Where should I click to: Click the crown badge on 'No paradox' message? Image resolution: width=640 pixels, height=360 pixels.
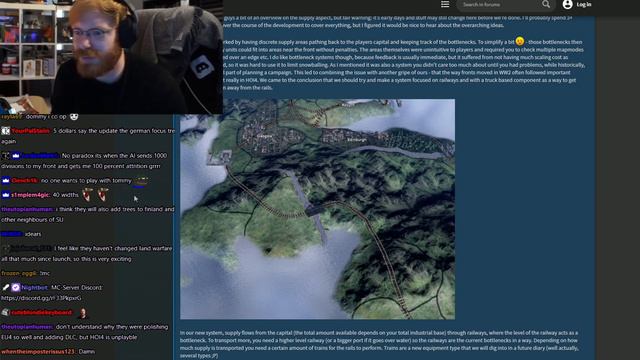point(16,156)
